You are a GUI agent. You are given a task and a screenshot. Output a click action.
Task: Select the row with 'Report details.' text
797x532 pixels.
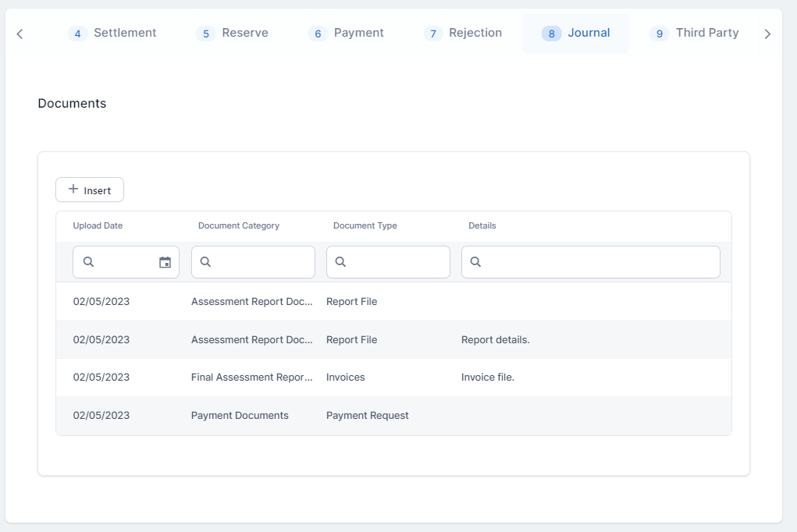pos(393,340)
